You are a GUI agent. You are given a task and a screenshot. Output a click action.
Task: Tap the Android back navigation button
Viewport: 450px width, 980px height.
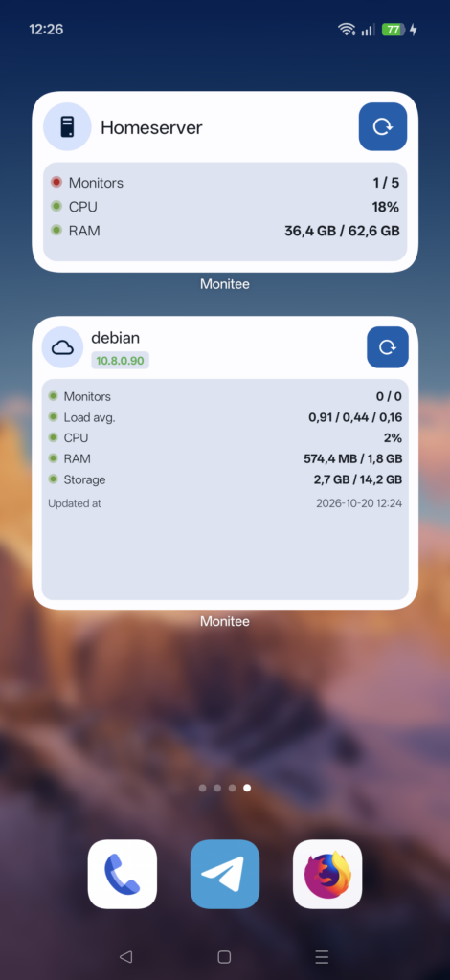[x=126, y=956]
